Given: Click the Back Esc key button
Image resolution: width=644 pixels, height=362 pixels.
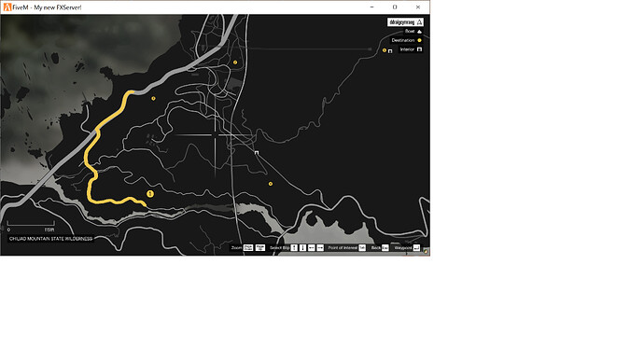Looking at the screenshot, I should 385,248.
